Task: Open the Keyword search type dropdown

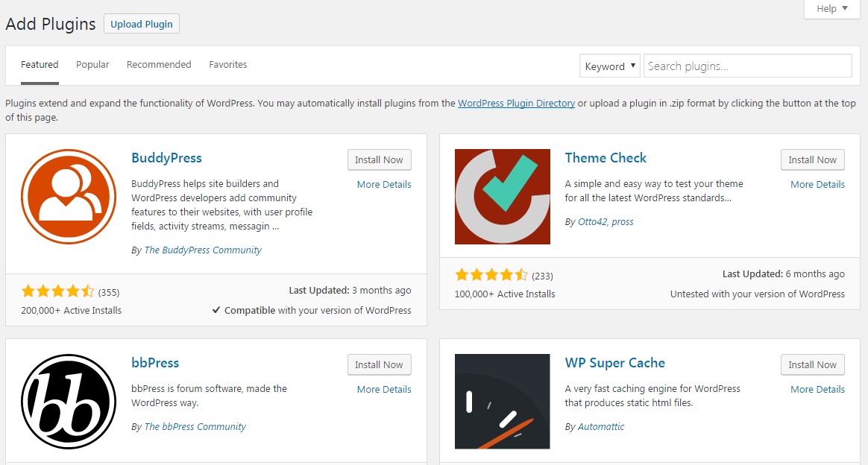Action: point(609,66)
